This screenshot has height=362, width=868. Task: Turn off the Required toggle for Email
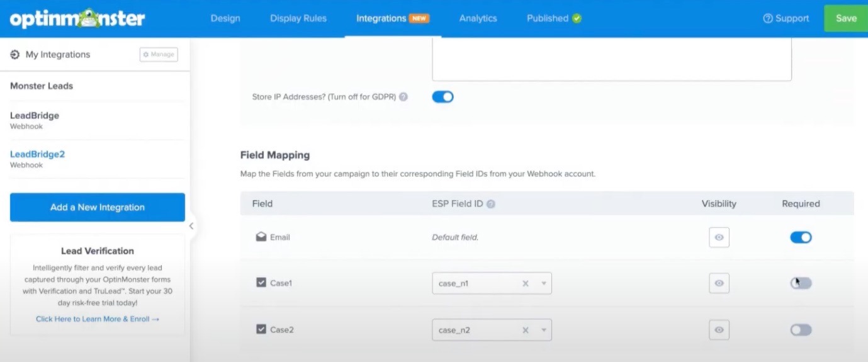click(801, 237)
